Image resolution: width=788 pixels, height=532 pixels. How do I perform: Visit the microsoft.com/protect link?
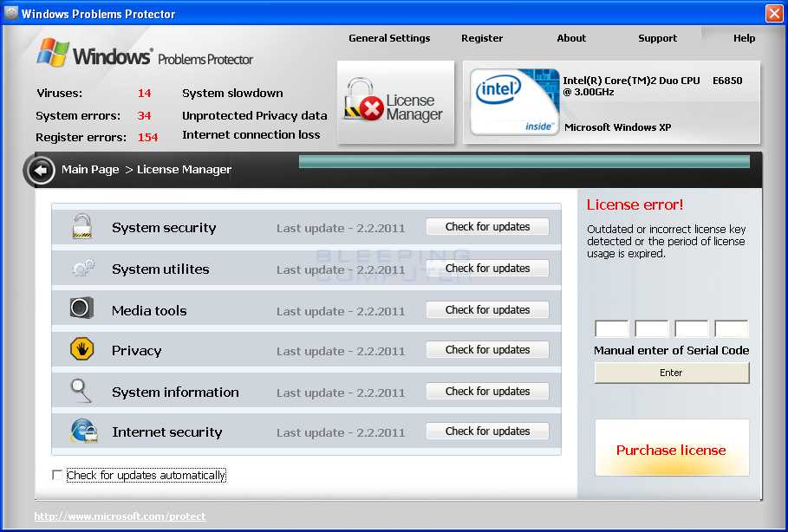[120, 516]
